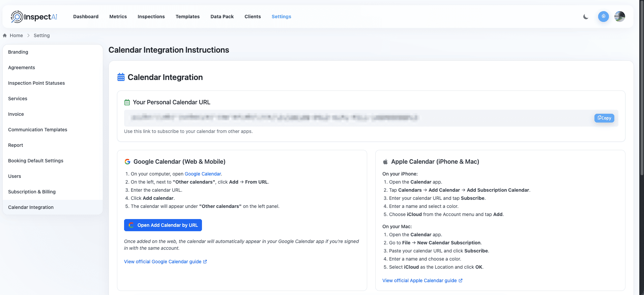
Task: Open Inspection Point Statuses settings
Action: point(36,83)
